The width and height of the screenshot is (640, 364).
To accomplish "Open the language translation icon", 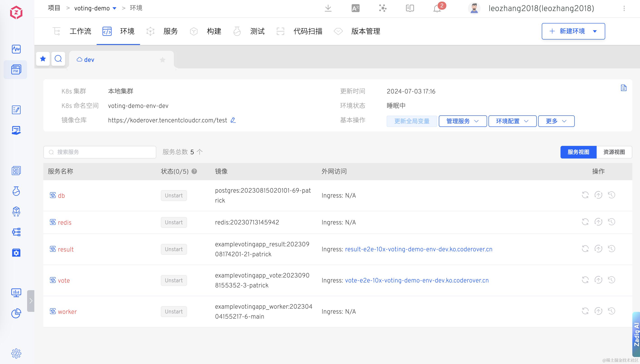I will pos(355,8).
